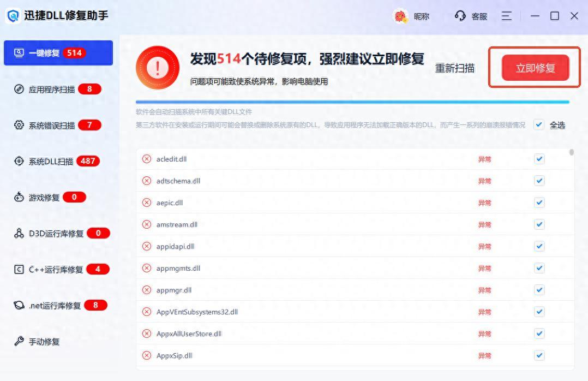588x381 pixels.
Task: Click the red warning exclamation icon
Action: tap(158, 68)
